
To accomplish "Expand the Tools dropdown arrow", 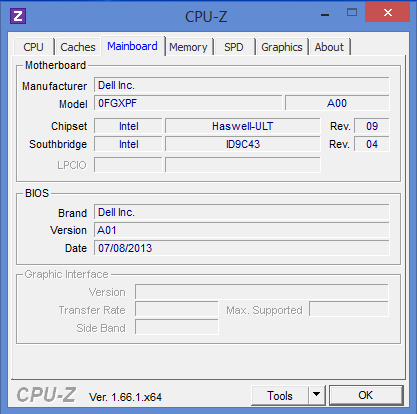I will (317, 396).
